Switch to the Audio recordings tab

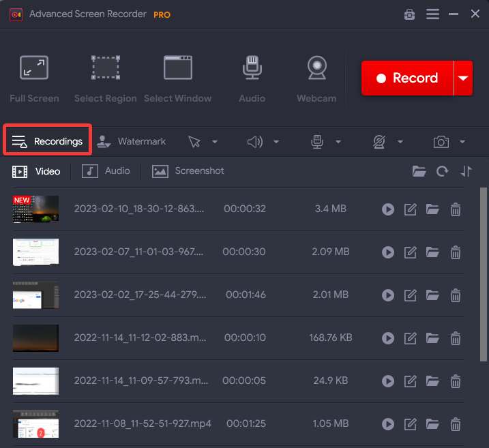[106, 171]
